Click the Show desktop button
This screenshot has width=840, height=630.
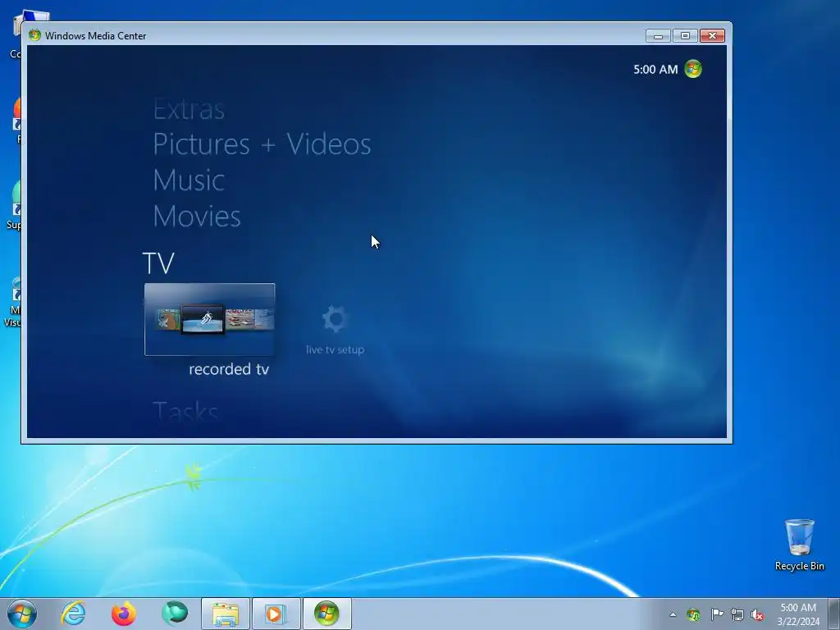tap(834, 614)
